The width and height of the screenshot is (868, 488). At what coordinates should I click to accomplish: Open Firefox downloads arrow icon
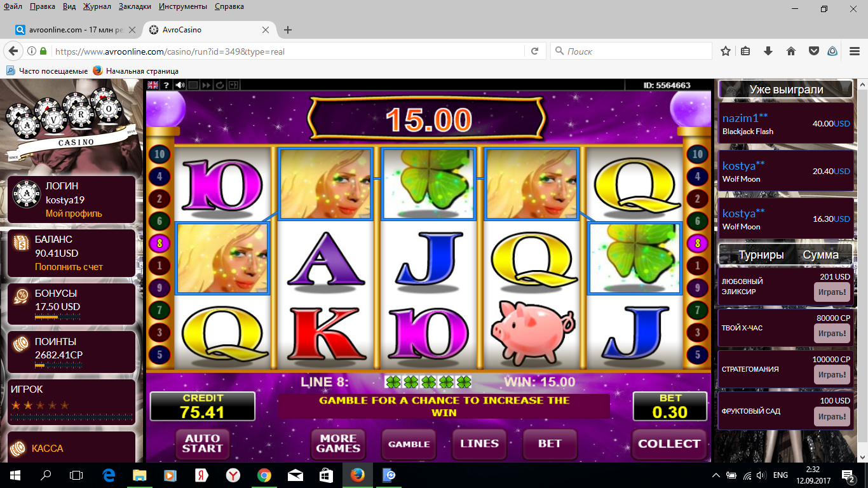768,51
